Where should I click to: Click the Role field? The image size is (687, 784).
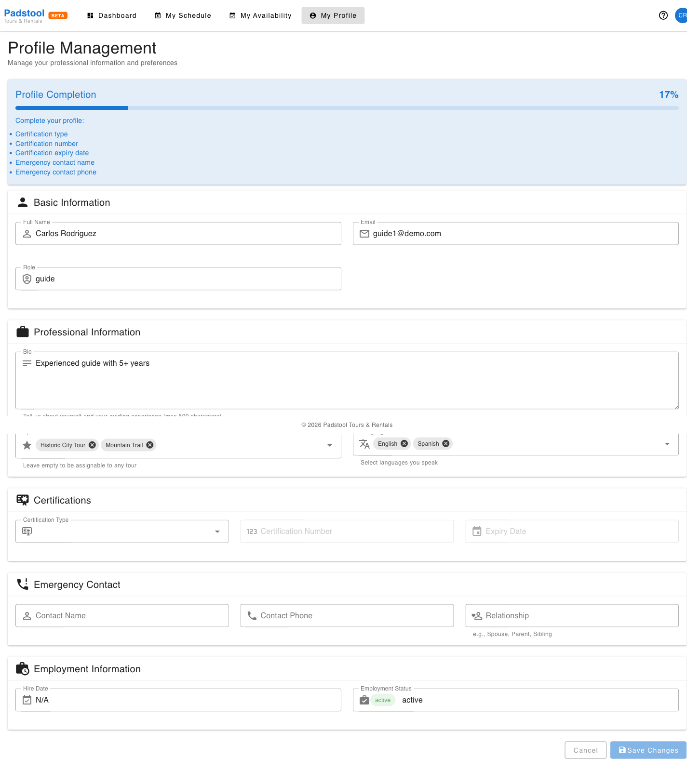(178, 279)
